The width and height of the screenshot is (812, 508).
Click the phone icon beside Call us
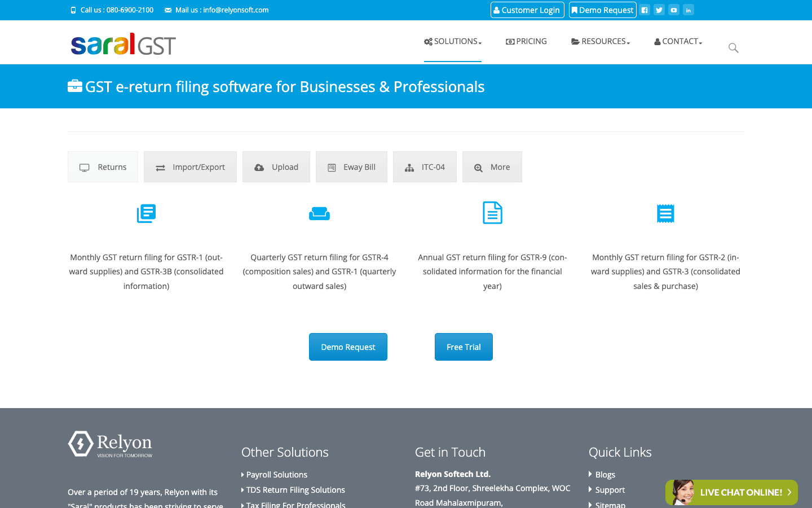pyautogui.click(x=73, y=10)
